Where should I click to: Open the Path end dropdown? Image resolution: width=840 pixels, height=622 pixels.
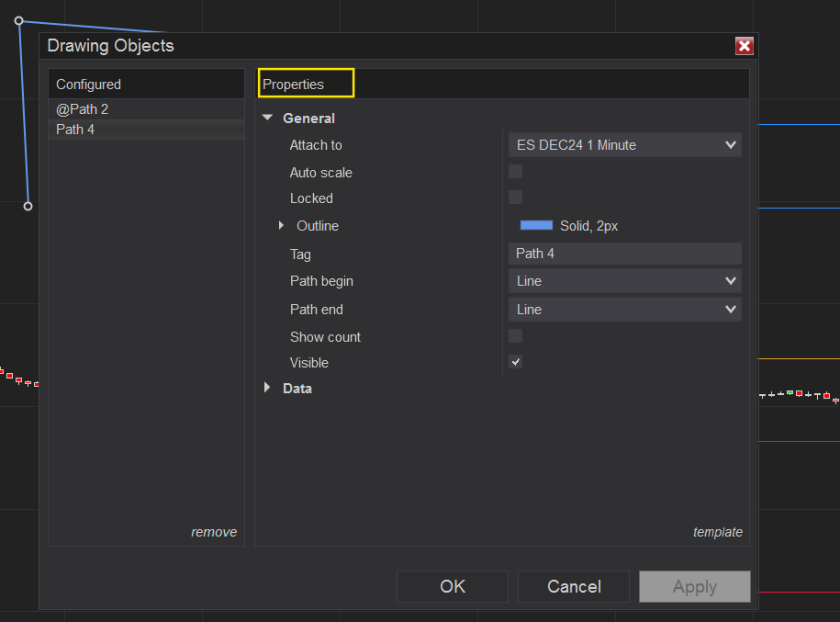[624, 310]
